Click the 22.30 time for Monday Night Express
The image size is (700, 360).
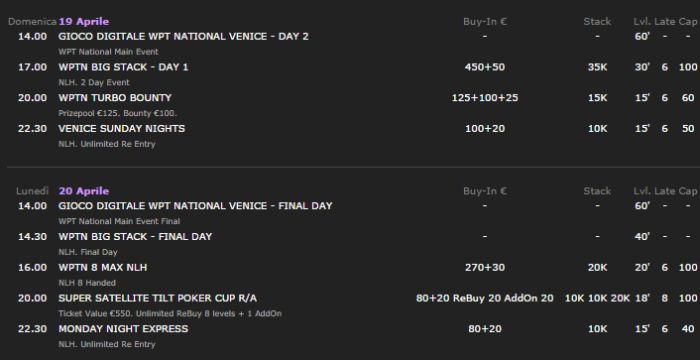pos(32,329)
